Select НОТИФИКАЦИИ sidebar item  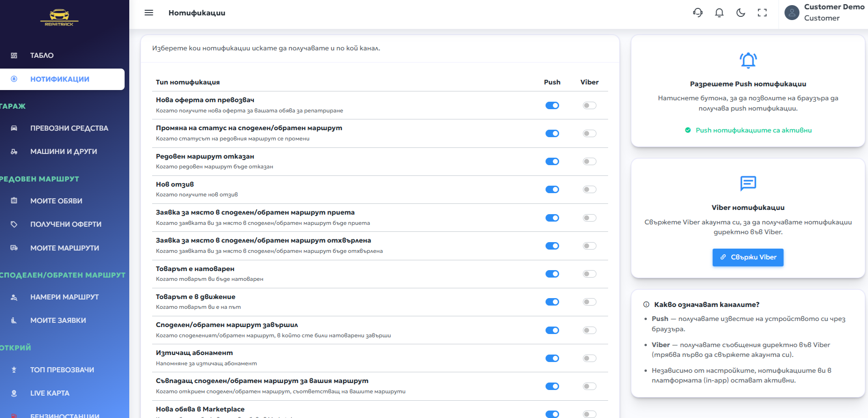coord(63,79)
